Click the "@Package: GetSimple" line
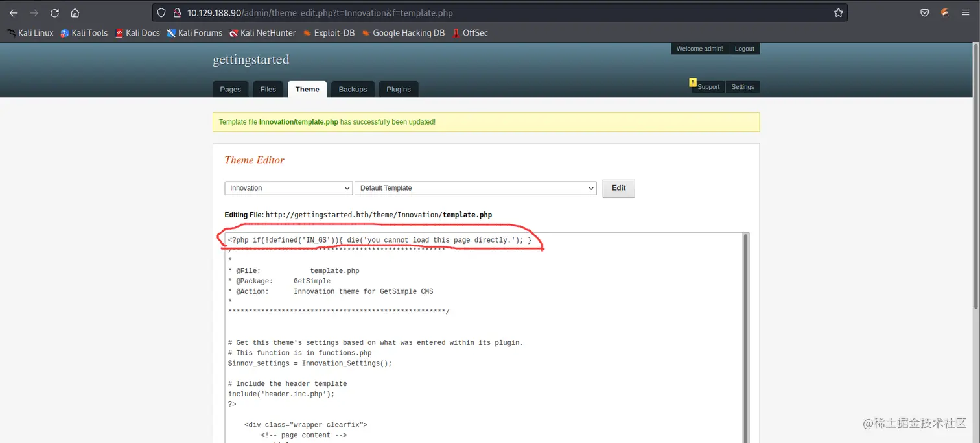This screenshot has height=443, width=980. pos(279,281)
